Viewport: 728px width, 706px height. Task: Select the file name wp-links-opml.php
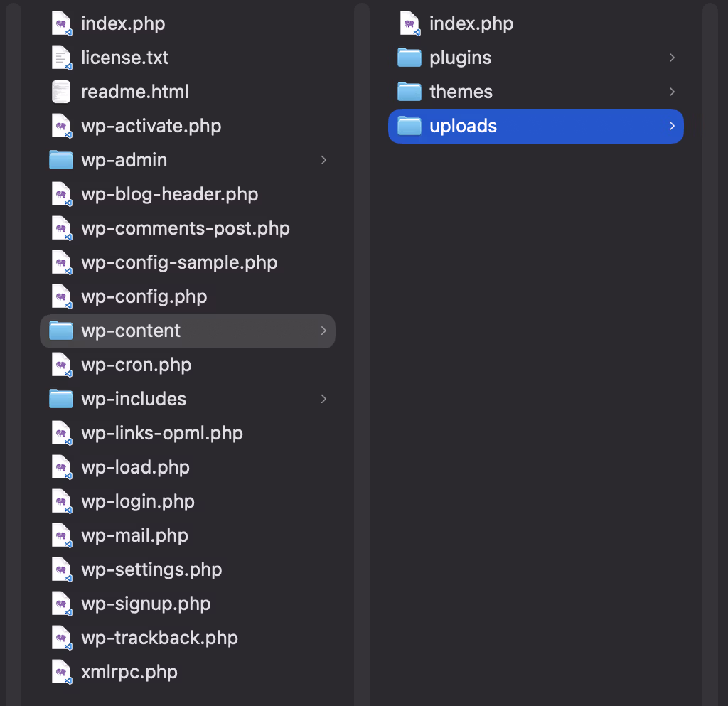point(162,434)
